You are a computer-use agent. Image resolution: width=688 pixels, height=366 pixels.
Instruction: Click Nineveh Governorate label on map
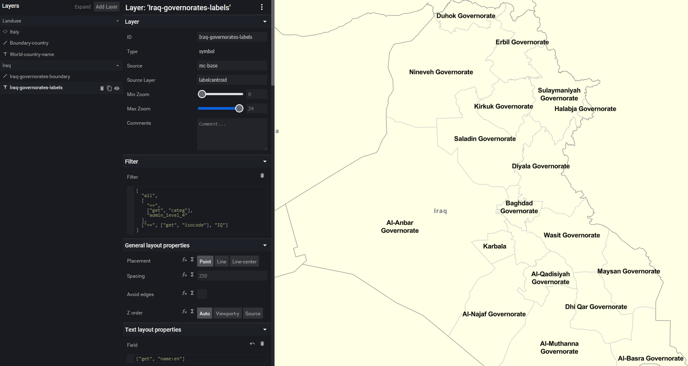click(441, 72)
